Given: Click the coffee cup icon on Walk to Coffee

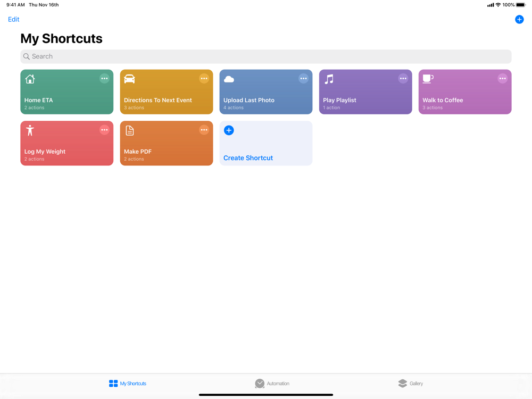Looking at the screenshot, I should tap(428, 79).
